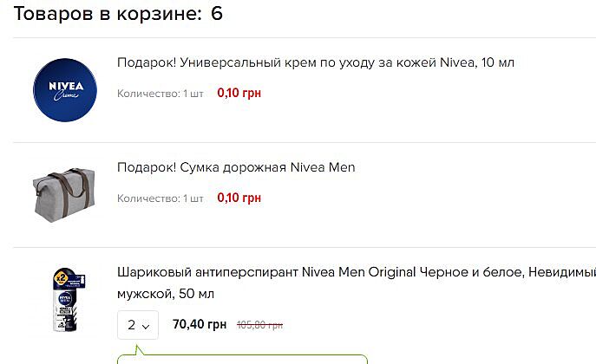This screenshot has height=364, width=596.
Task: Click the crossed-out 105,60 грн old price
Action: [x=260, y=325]
